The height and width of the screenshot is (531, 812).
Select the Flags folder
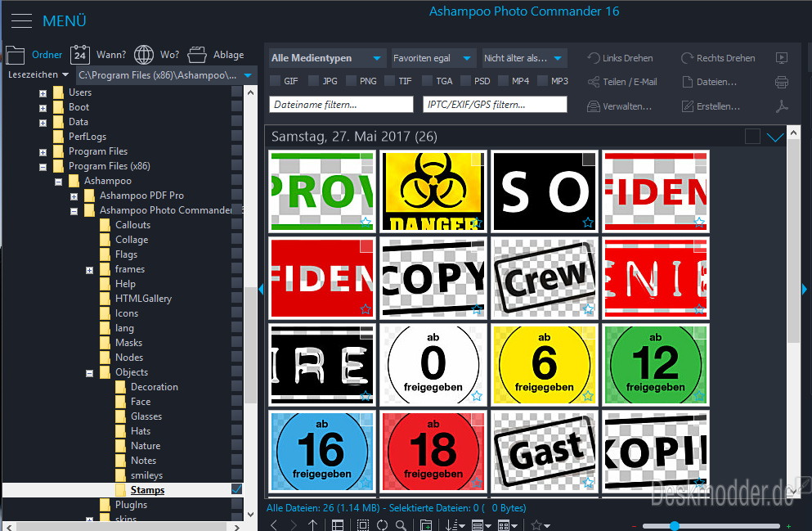126,254
